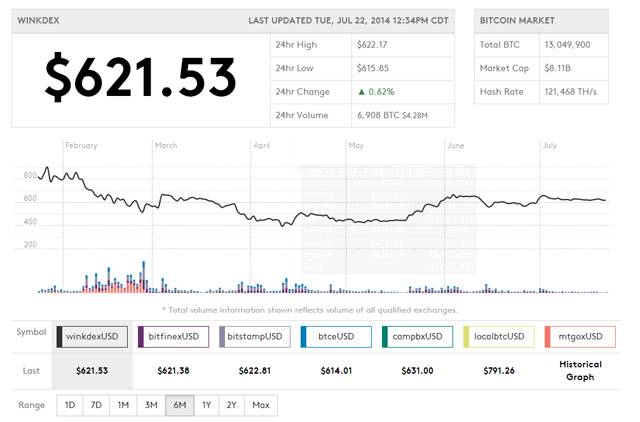Click the Hash Rate value 121,468 TH/s

pos(571,92)
